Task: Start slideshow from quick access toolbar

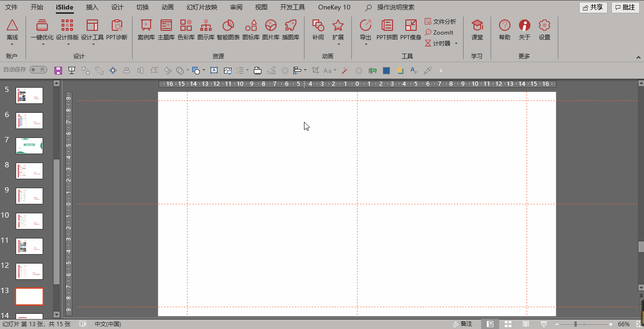Action: pyautogui.click(x=72, y=70)
